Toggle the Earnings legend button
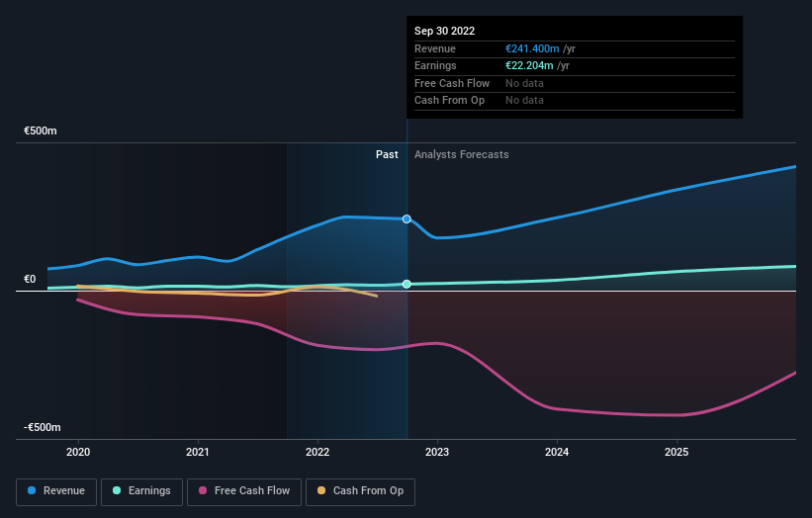Screen dimensions: 812x518 click(x=141, y=491)
